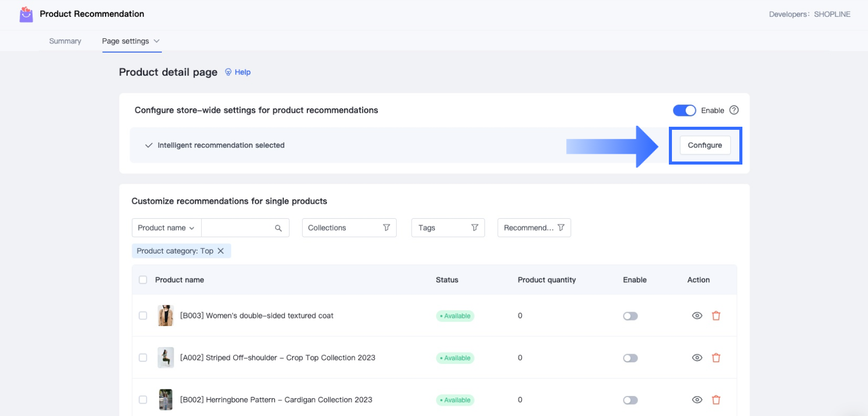
Task: Toggle the store-wide Enable switch
Action: click(684, 110)
